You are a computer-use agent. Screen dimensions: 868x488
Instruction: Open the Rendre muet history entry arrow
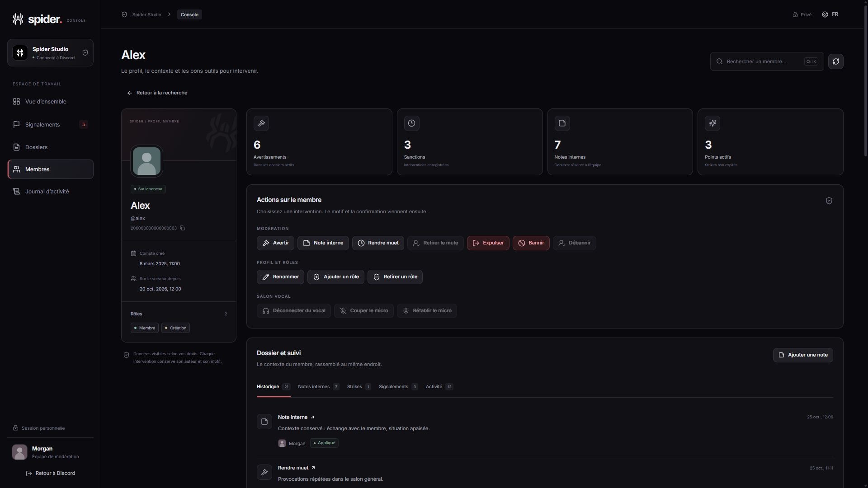pos(313,468)
